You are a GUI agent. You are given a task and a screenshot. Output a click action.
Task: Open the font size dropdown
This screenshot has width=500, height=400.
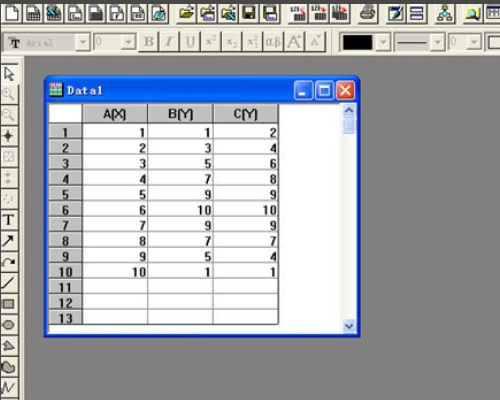pos(128,42)
